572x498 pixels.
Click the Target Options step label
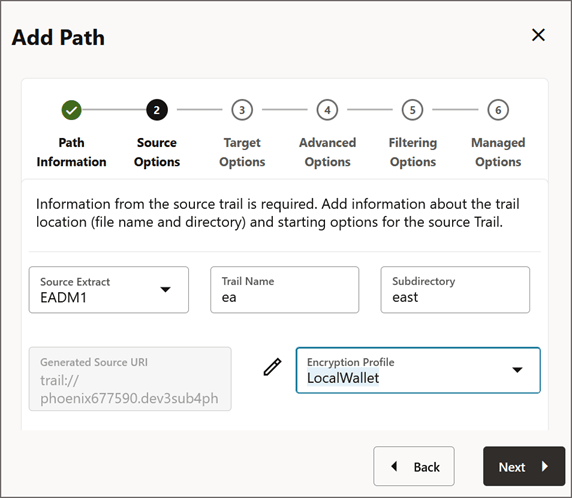[x=242, y=152]
